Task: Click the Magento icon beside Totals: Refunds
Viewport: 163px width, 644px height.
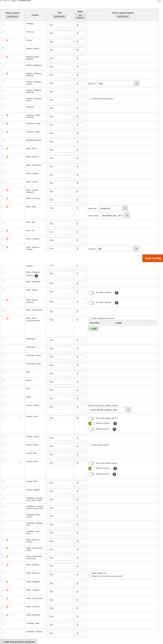Action: 7,565
